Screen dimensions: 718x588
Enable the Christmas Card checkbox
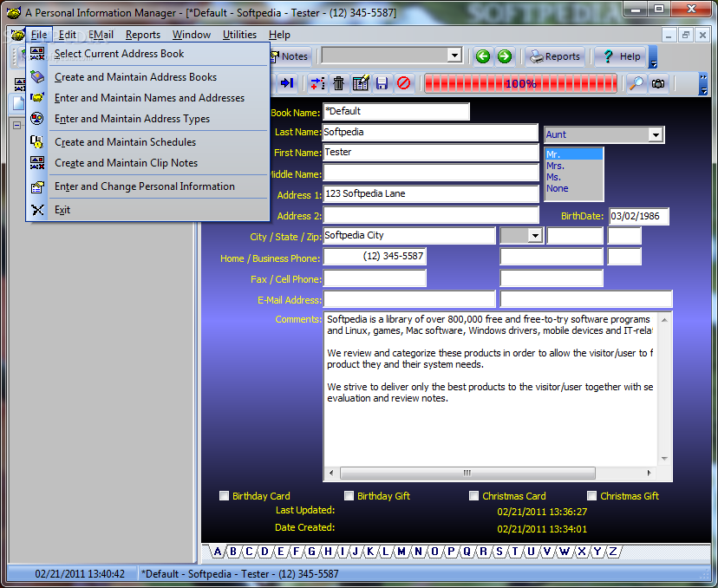coord(473,496)
